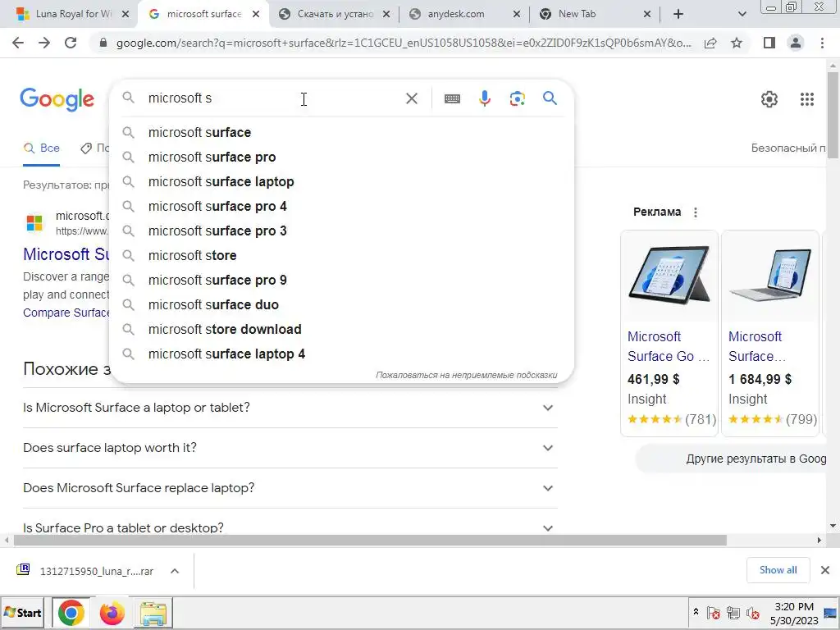Choose suggestion 'microsoft surface laptop 4'
The height and width of the screenshot is (630, 840).
tap(341, 354)
